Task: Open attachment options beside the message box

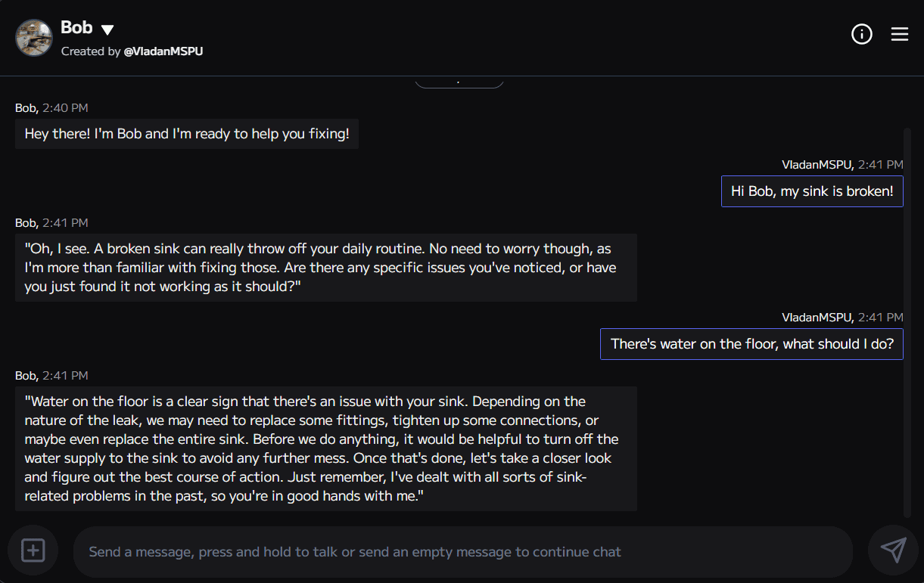Action: 33,550
